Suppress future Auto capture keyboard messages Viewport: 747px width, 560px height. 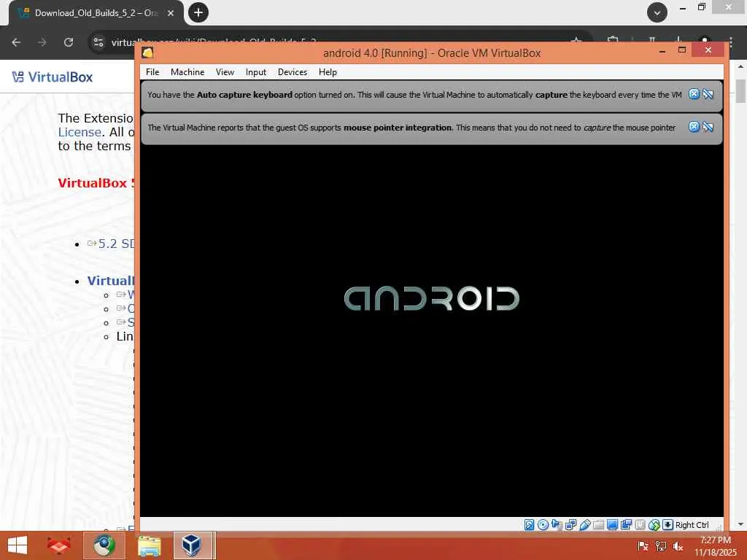(x=708, y=94)
